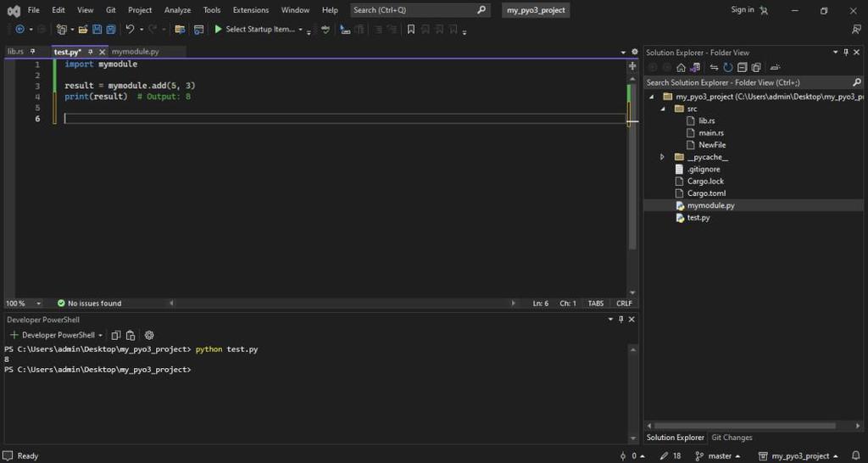
Task: Click the Undo arrow icon
Action: point(130,29)
